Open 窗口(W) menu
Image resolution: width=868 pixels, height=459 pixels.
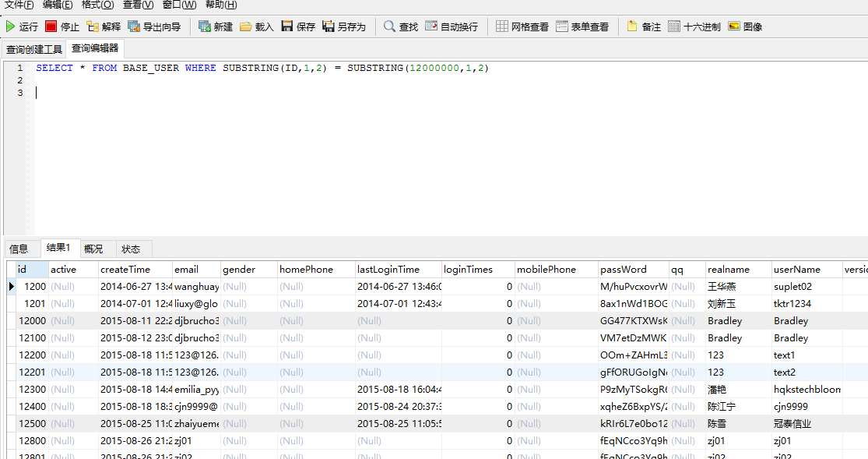click(179, 5)
